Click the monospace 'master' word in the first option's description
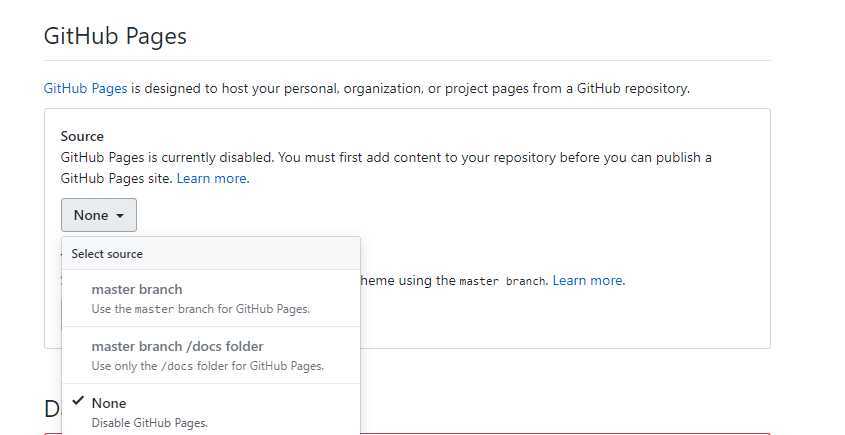 (155, 310)
